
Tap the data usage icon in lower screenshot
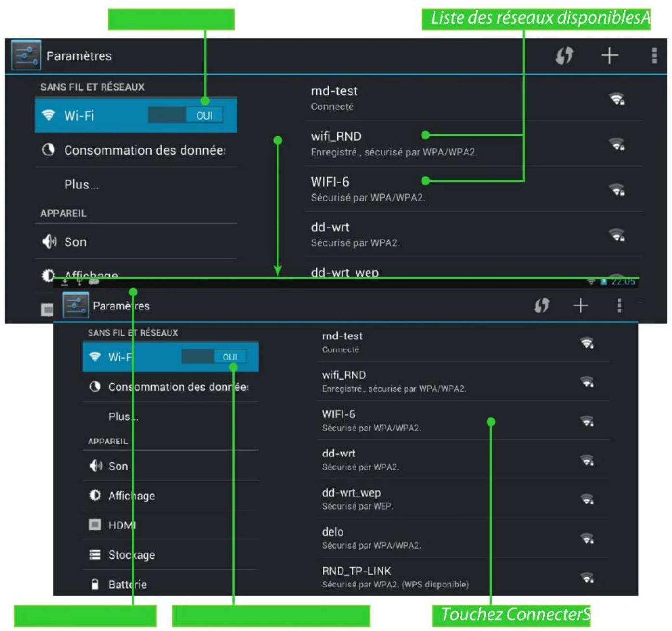coord(95,387)
